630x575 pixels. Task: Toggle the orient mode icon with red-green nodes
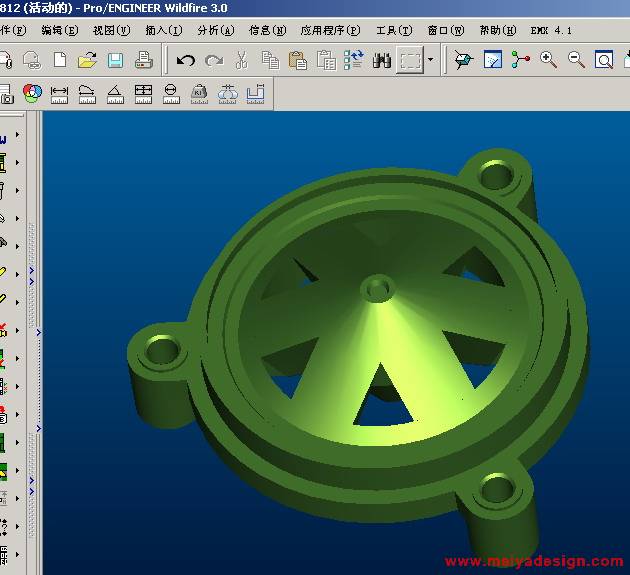[x=520, y=60]
